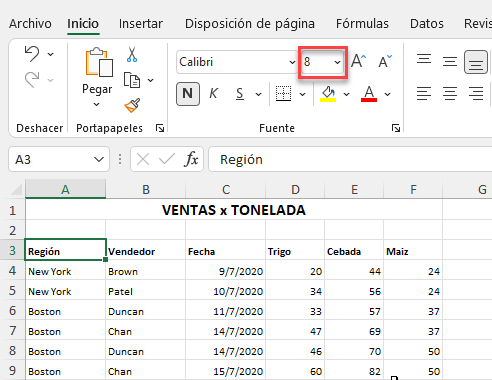Viewport: 492px width, 380px height.
Task: Switch to the Inicio tab
Action: [x=83, y=24]
